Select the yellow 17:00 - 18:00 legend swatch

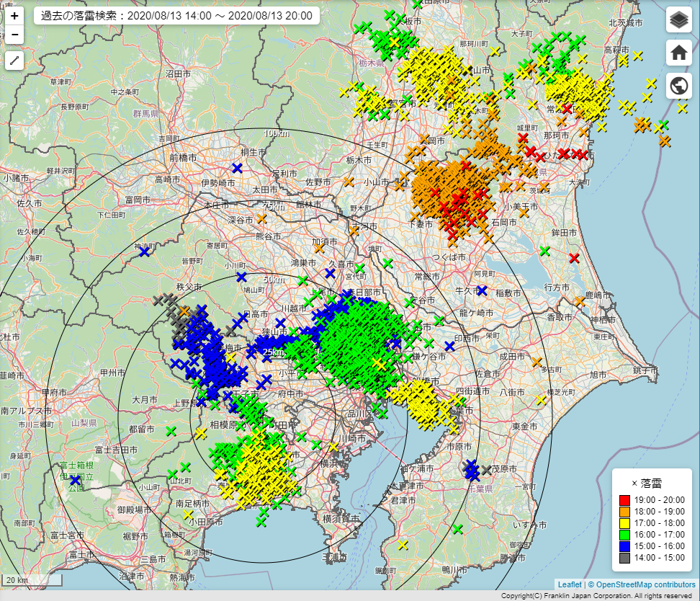624,523
